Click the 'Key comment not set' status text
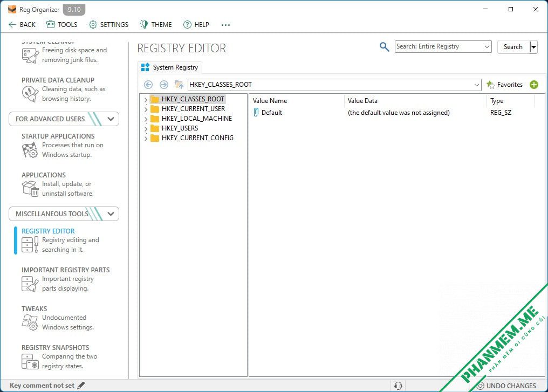Image resolution: width=548 pixels, height=392 pixels. click(42, 386)
